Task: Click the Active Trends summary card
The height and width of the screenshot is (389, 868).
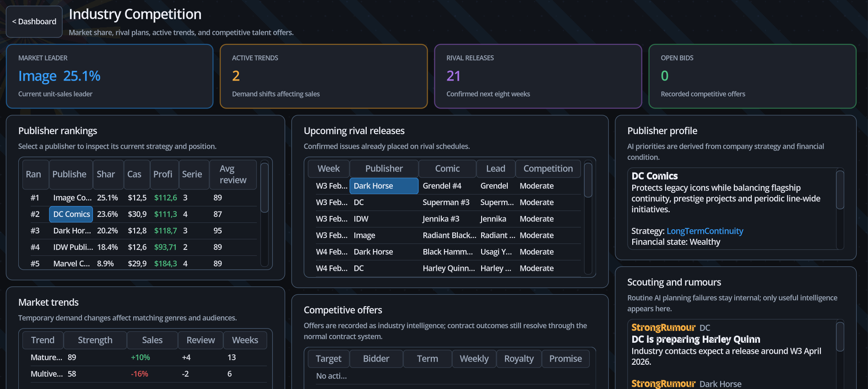Action: click(324, 76)
